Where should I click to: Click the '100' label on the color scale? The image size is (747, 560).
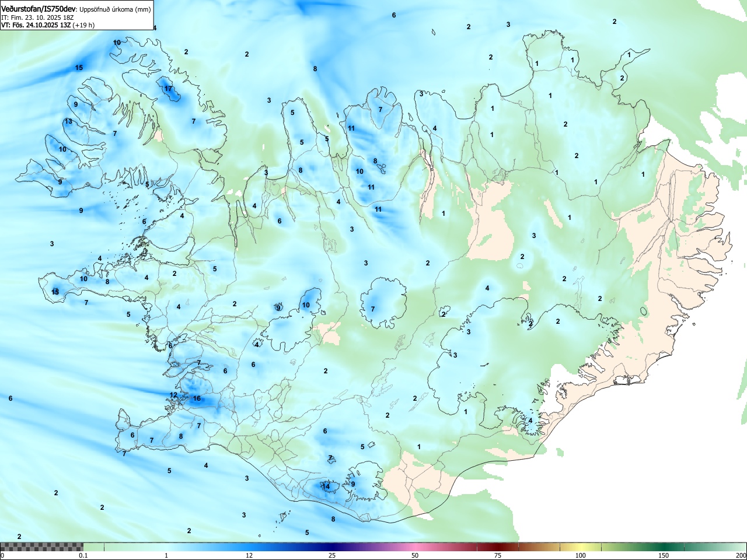pyautogui.click(x=581, y=555)
